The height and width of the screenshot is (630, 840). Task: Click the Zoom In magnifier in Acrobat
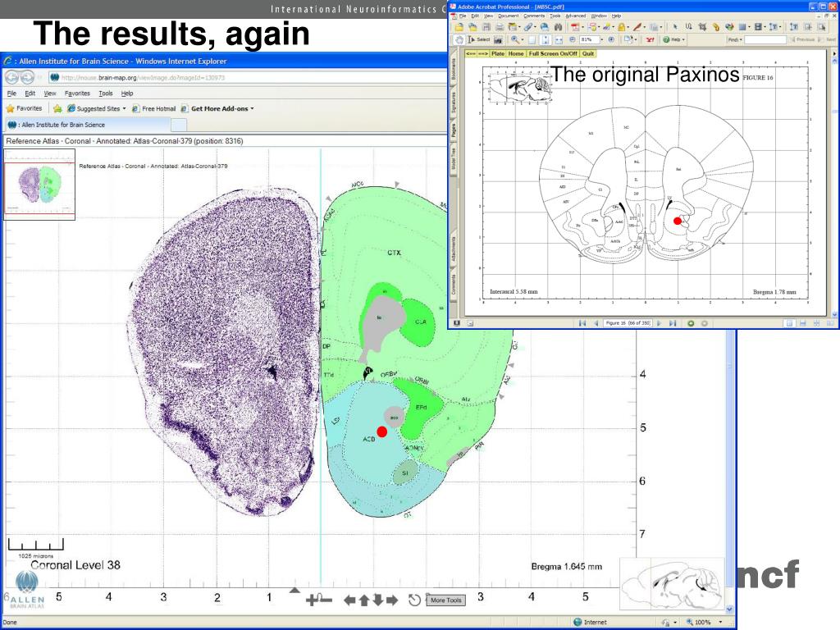pos(515,39)
